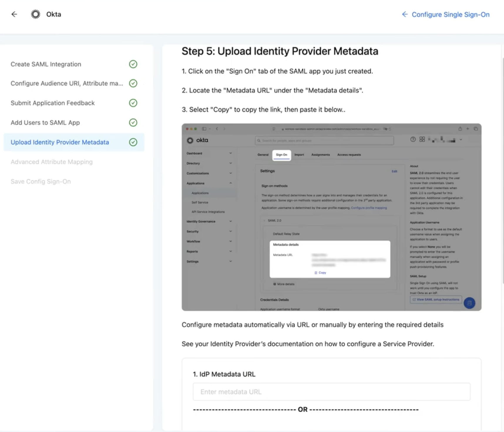This screenshot has width=504, height=432.
Task: Click the vertical scrollbar of the step panel
Action: [503, 170]
